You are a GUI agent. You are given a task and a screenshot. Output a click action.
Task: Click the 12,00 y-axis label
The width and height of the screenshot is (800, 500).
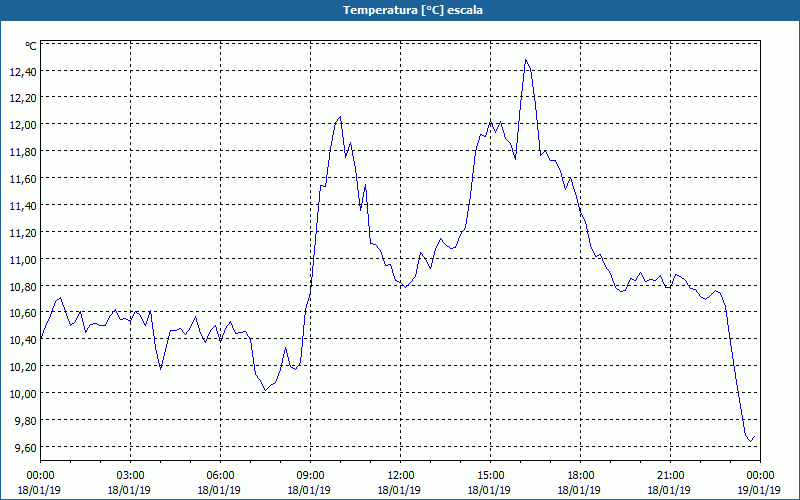tap(23, 125)
